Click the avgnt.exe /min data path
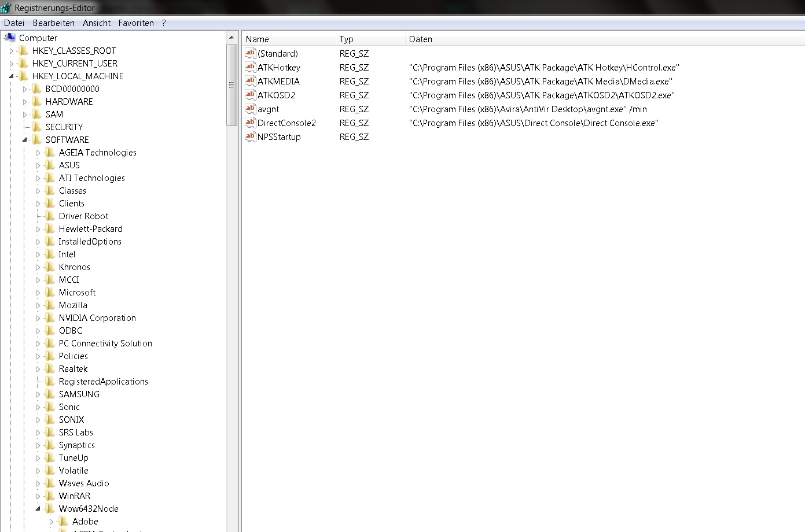This screenshot has width=805, height=532. click(528, 109)
